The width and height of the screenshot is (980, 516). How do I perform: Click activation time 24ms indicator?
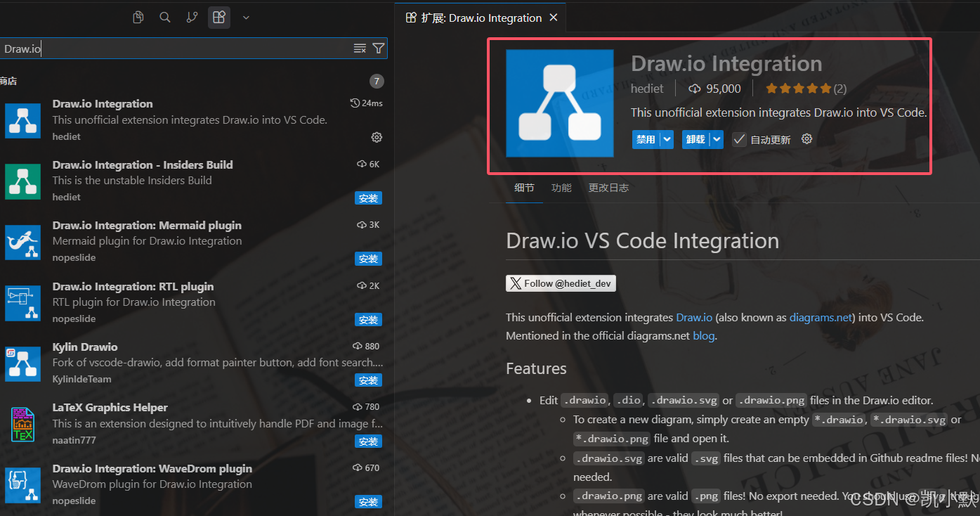[366, 103]
